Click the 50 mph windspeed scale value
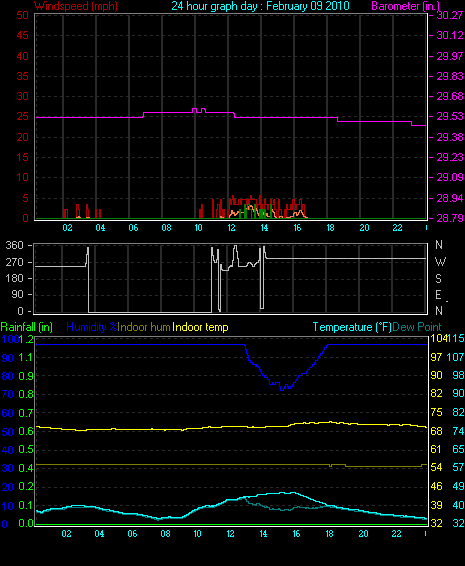This screenshot has width=465, height=566. click(22, 15)
